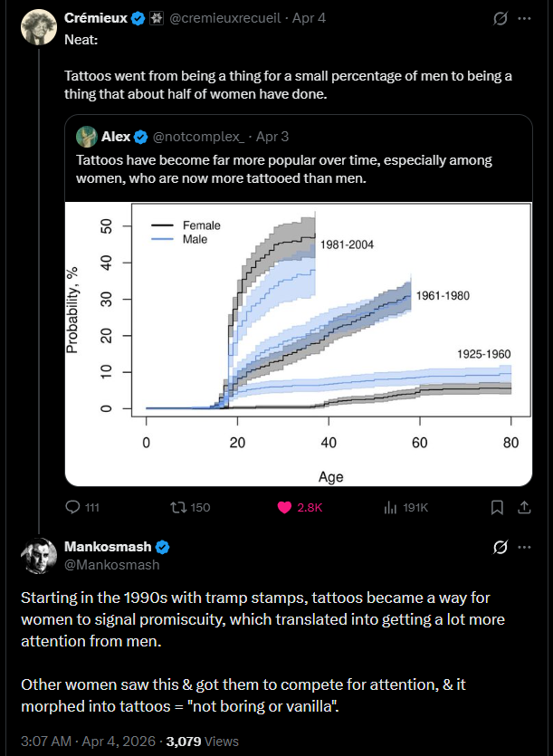Screen dimensions: 553x756
Task: Click Grok icon on Mankosmash's reply
Action: tap(498, 547)
